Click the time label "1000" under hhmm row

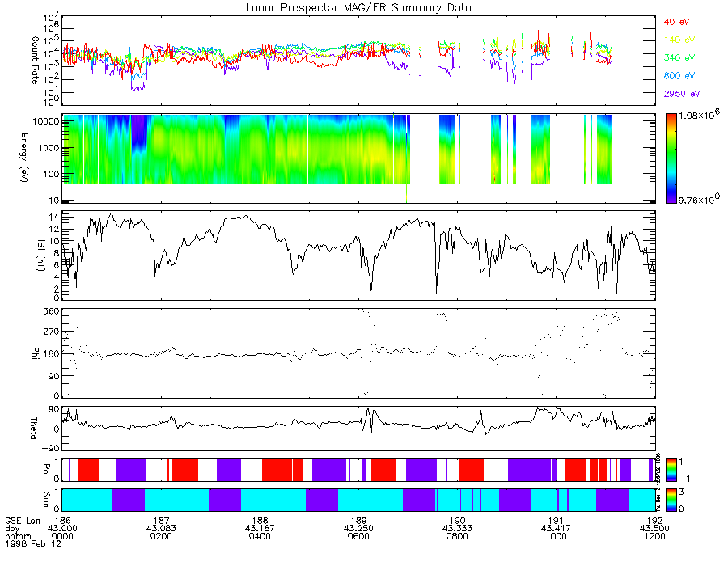[556, 536]
